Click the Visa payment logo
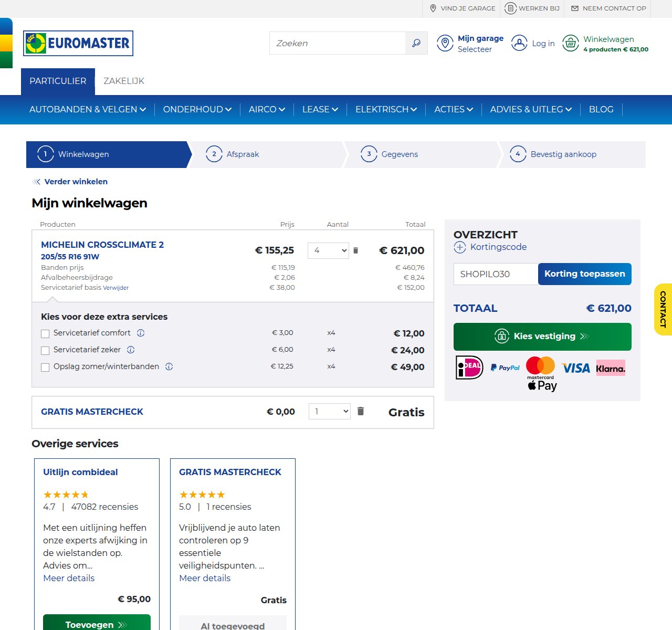 click(x=576, y=368)
